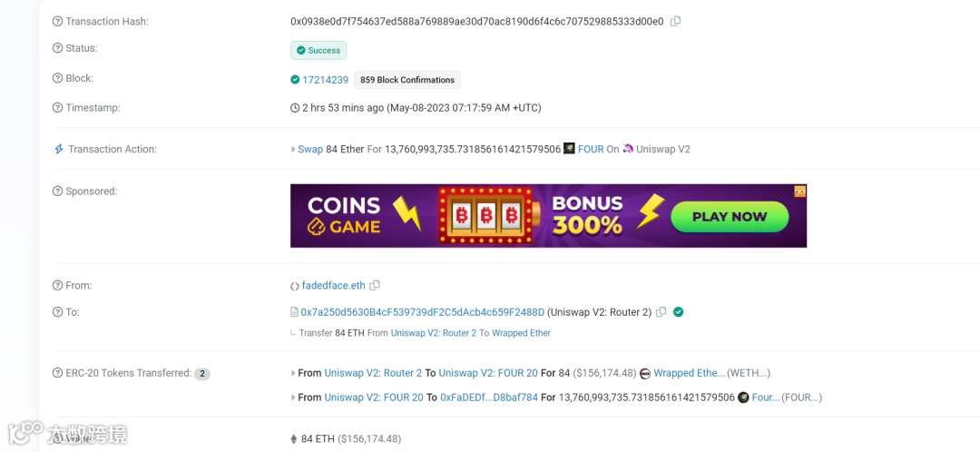
Task: Open block 17214239
Action: 326,80
